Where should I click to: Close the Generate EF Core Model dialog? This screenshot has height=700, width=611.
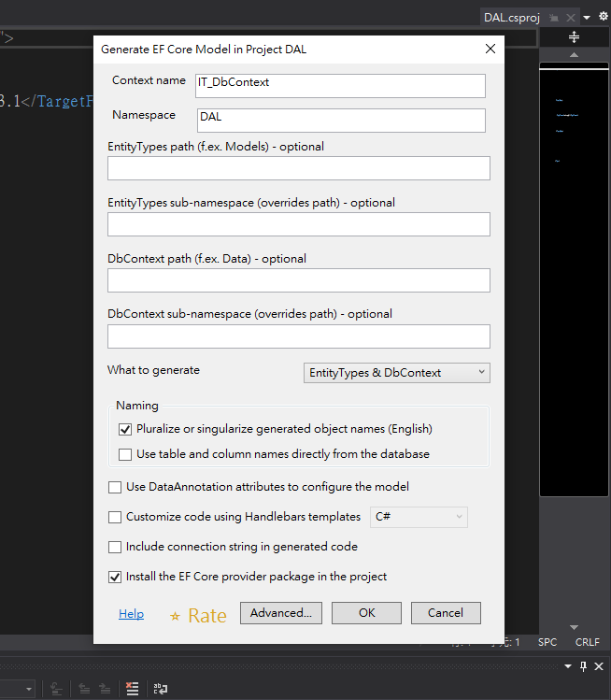tap(490, 49)
